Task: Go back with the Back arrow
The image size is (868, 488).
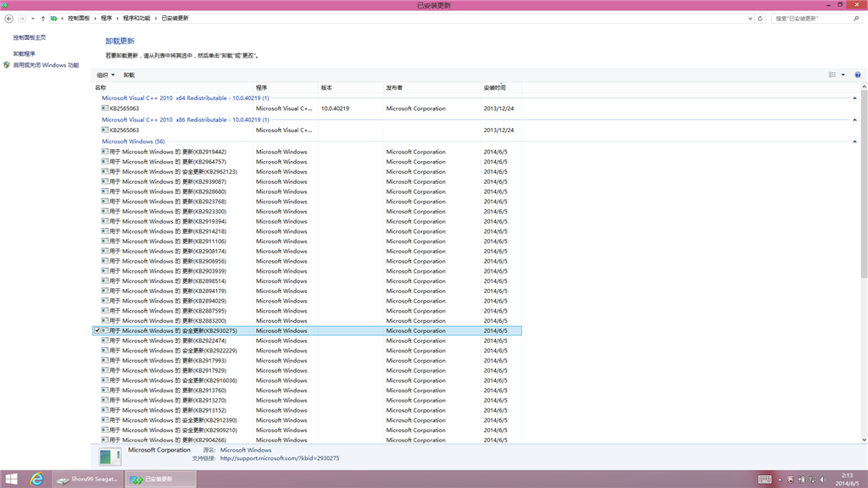Action: coord(8,19)
